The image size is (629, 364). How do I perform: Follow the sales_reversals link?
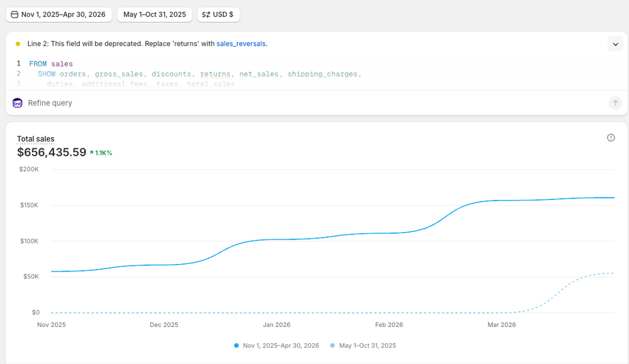pyautogui.click(x=241, y=44)
